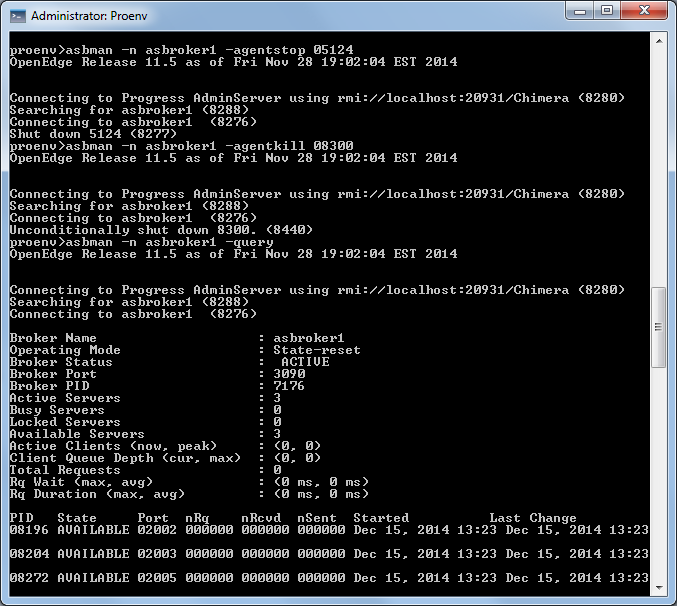Click the scrollbar up arrow

pos(659,41)
